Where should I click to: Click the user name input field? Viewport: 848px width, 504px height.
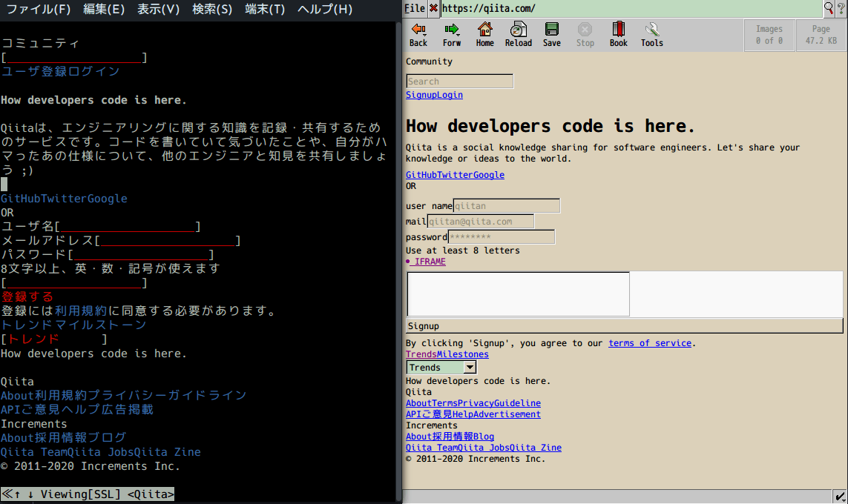(x=507, y=206)
